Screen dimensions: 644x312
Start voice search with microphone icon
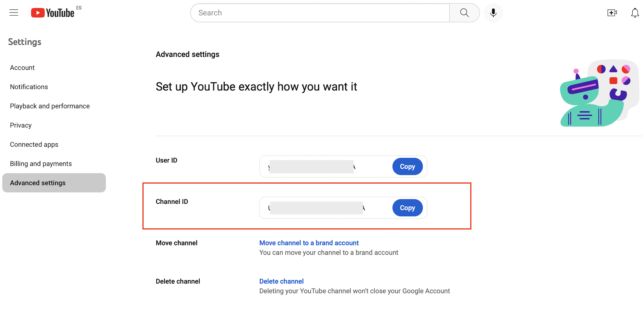[493, 13]
